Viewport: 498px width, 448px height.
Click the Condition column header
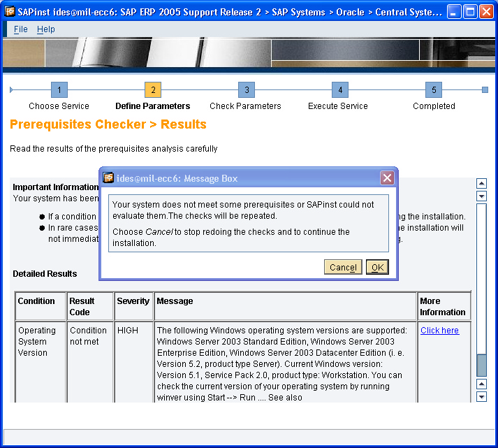36,301
